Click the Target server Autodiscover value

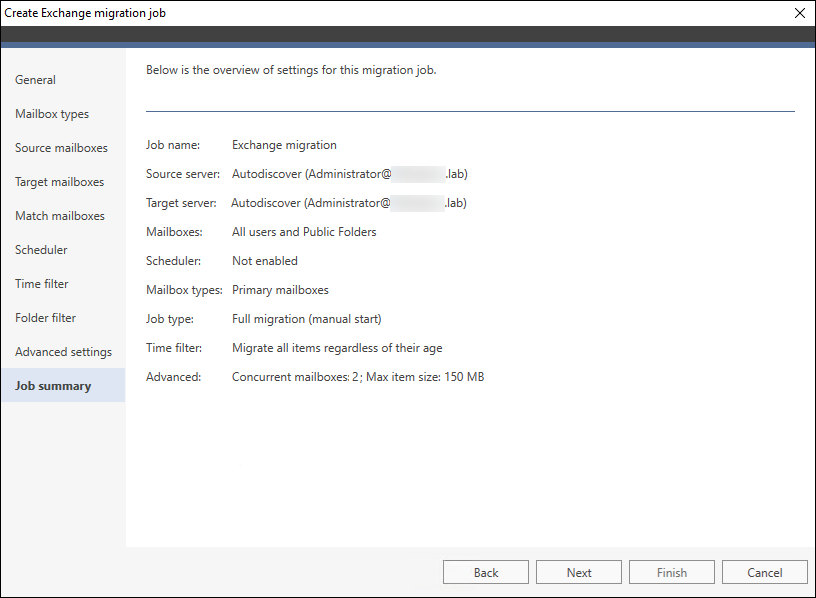pos(349,203)
